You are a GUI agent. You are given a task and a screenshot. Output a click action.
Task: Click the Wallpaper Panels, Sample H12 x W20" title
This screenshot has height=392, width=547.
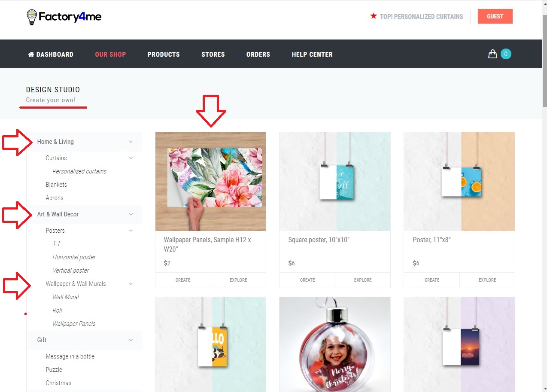(x=207, y=244)
